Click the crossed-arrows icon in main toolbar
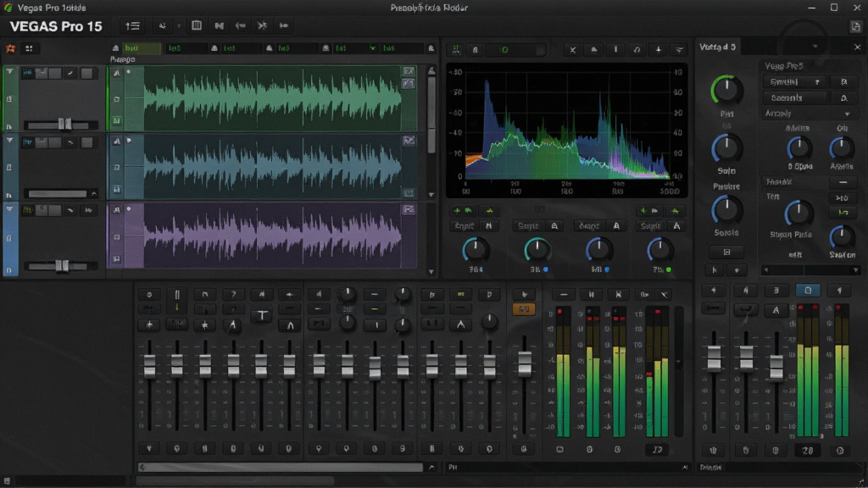This screenshot has width=868, height=488. point(263,25)
